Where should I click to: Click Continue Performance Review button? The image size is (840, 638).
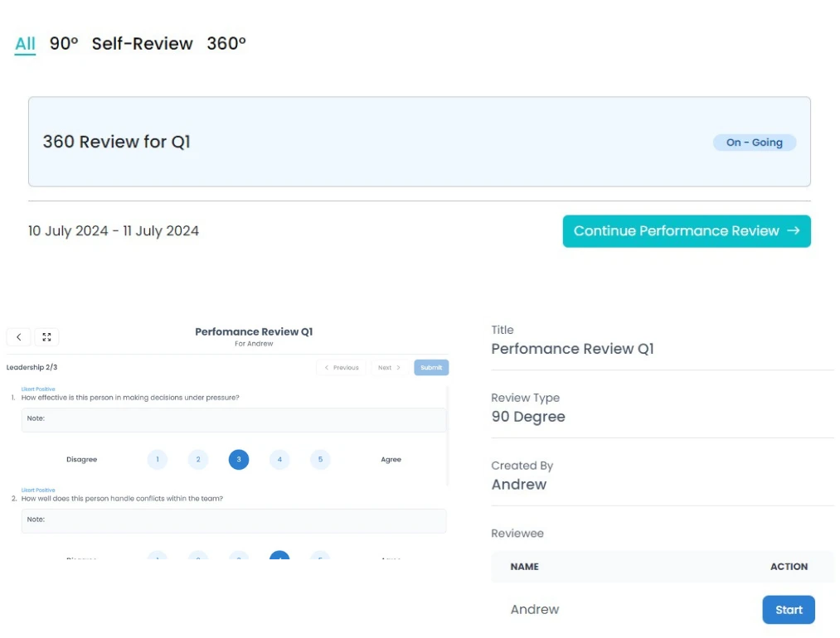coord(686,231)
